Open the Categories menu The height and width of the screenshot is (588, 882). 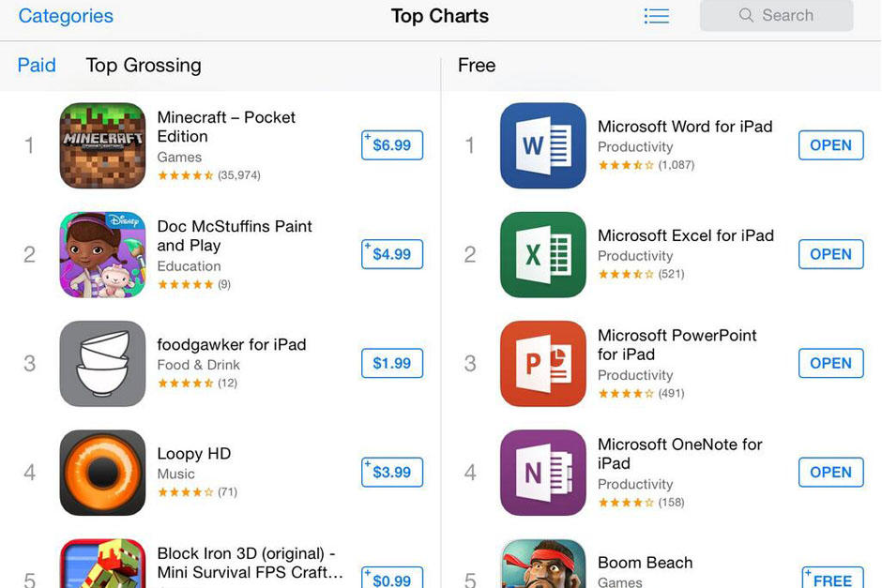tap(65, 16)
